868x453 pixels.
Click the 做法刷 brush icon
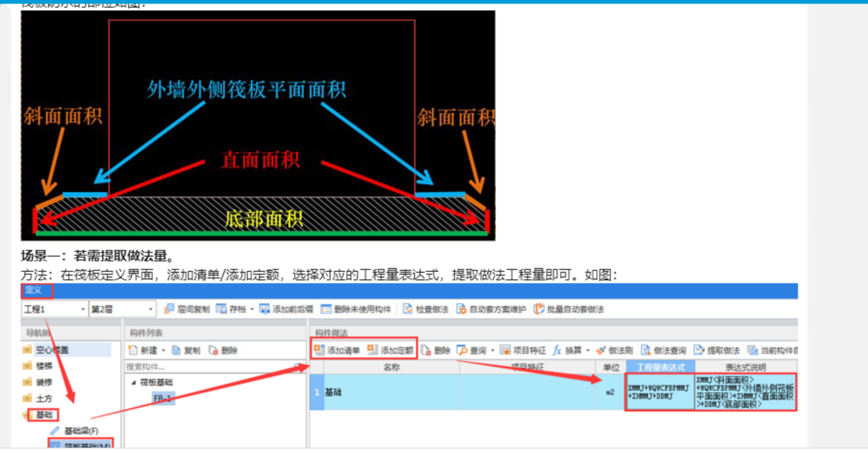click(x=601, y=350)
